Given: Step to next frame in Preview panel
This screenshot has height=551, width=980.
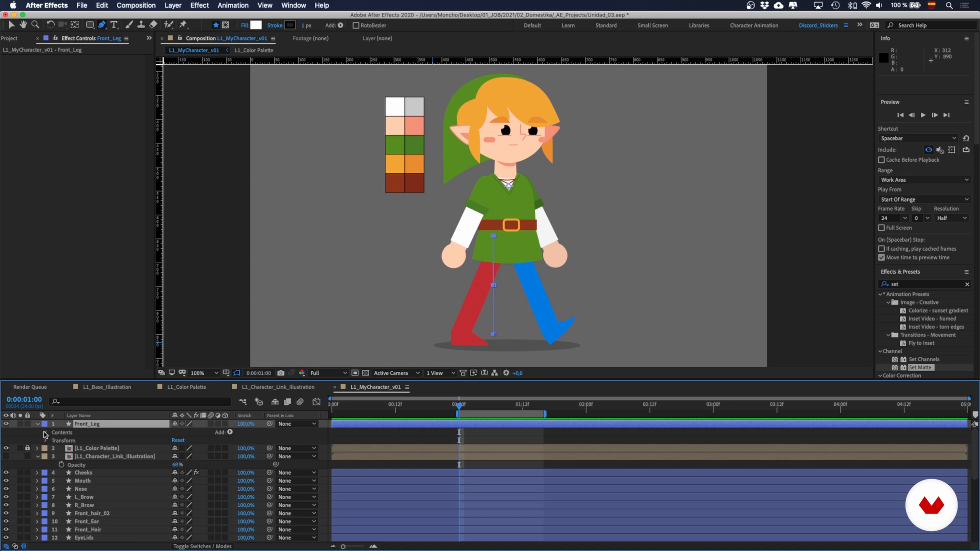Looking at the screenshot, I should tap(935, 115).
